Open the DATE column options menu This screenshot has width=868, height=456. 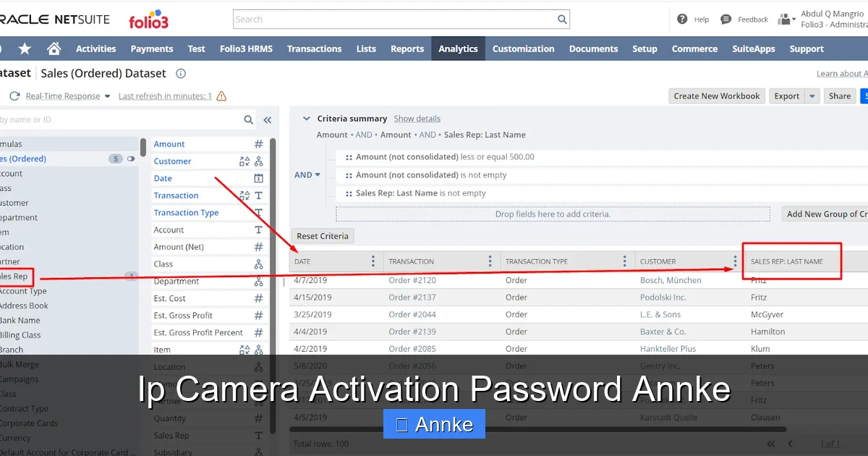373,261
